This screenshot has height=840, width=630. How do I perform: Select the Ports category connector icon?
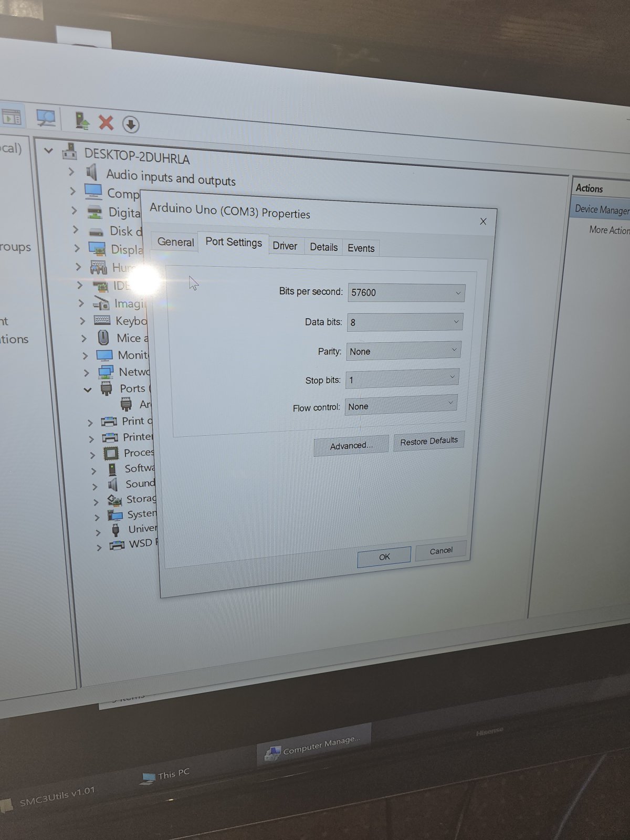coord(107,388)
